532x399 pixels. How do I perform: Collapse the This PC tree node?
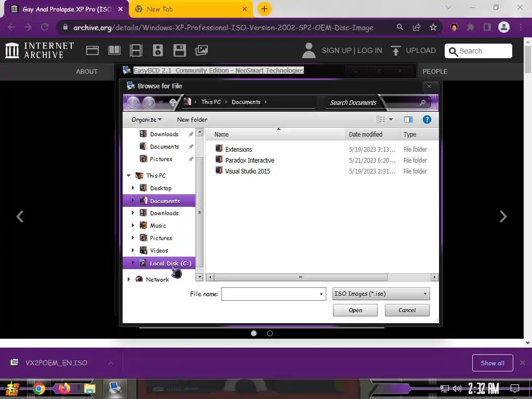(129, 176)
